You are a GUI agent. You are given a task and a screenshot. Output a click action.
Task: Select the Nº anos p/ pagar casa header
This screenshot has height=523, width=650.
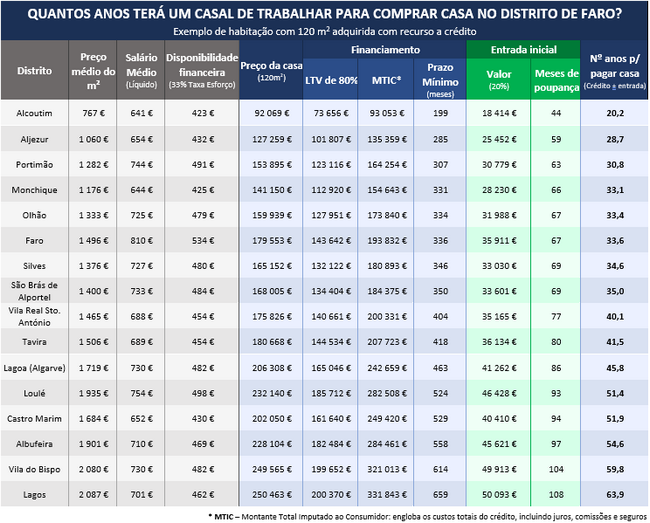pyautogui.click(x=614, y=71)
